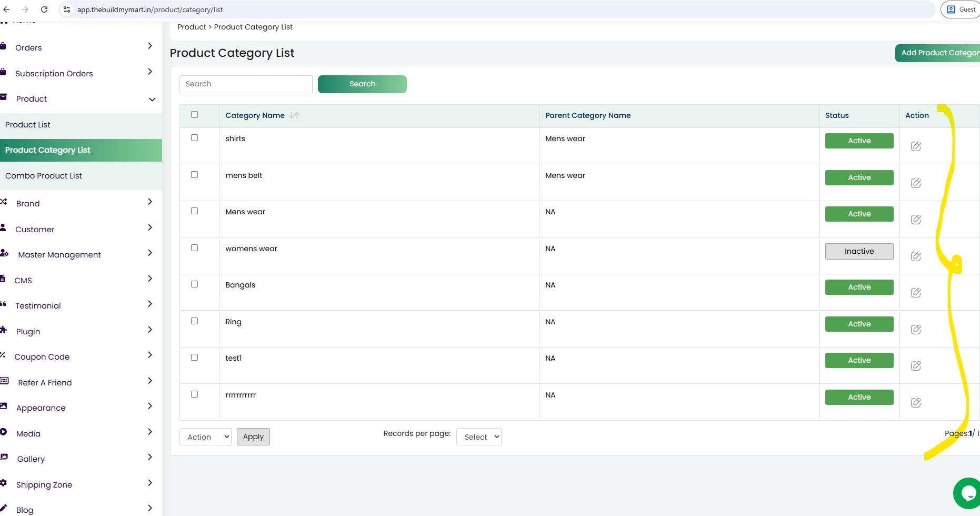The width and height of the screenshot is (980, 516).
Task: Click the green Search button
Action: (x=362, y=84)
